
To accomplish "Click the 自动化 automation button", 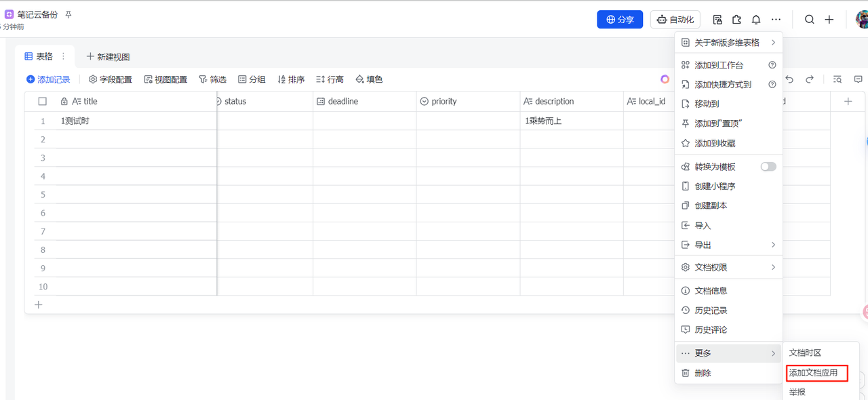I will pos(675,20).
